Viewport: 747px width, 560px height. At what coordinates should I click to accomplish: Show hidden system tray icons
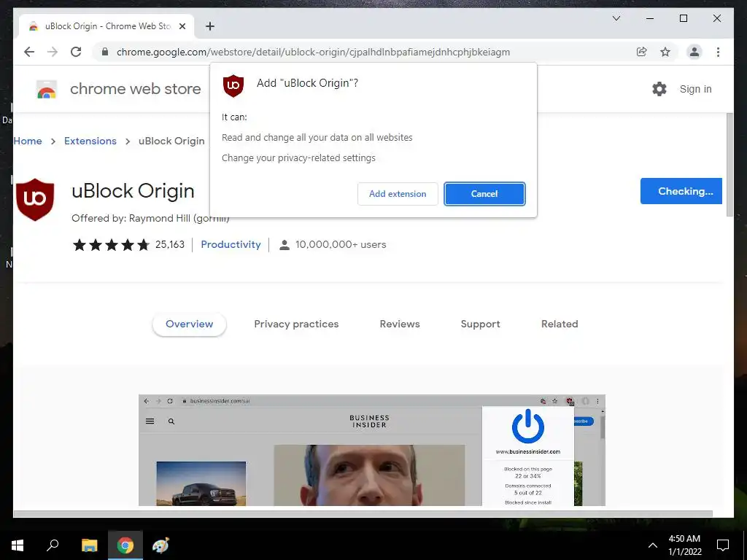653,545
